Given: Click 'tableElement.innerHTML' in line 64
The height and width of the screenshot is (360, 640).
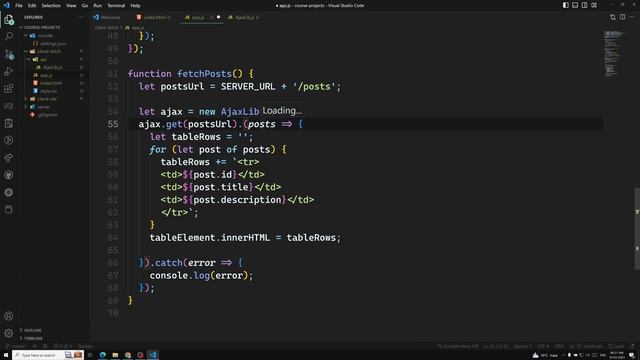Looking at the screenshot, I should [x=209, y=238].
